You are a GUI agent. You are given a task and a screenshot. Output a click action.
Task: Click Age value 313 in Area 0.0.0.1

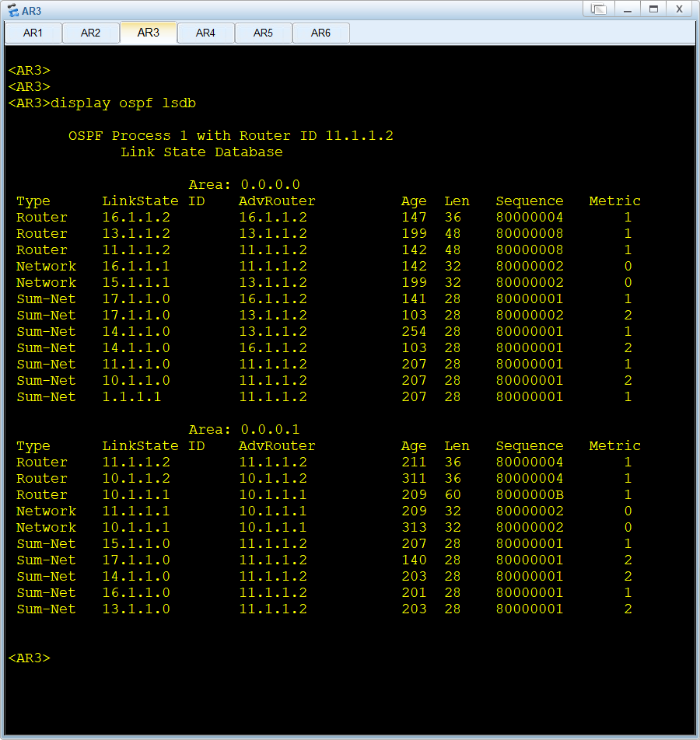pos(415,527)
